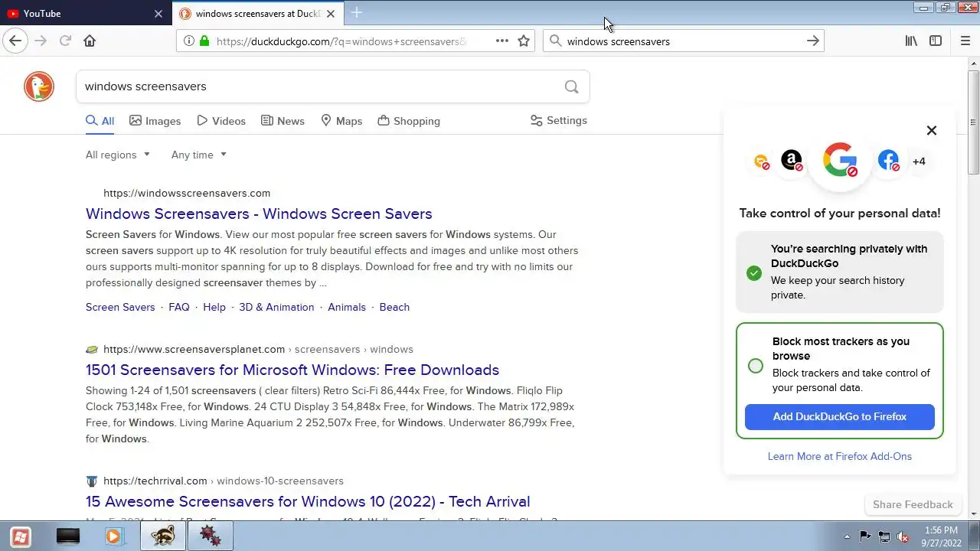The height and width of the screenshot is (551, 980).
Task: Click the Action Center flag tray icon
Action: pyautogui.click(x=865, y=536)
